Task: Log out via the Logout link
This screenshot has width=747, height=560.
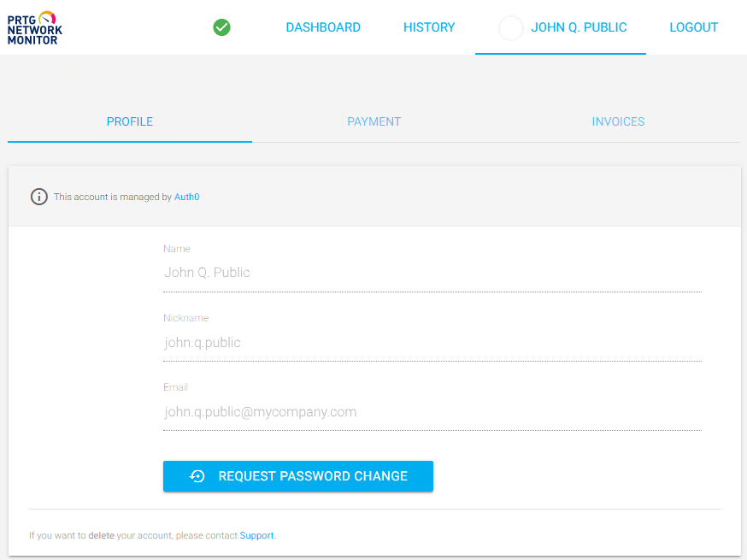Action: tap(693, 27)
